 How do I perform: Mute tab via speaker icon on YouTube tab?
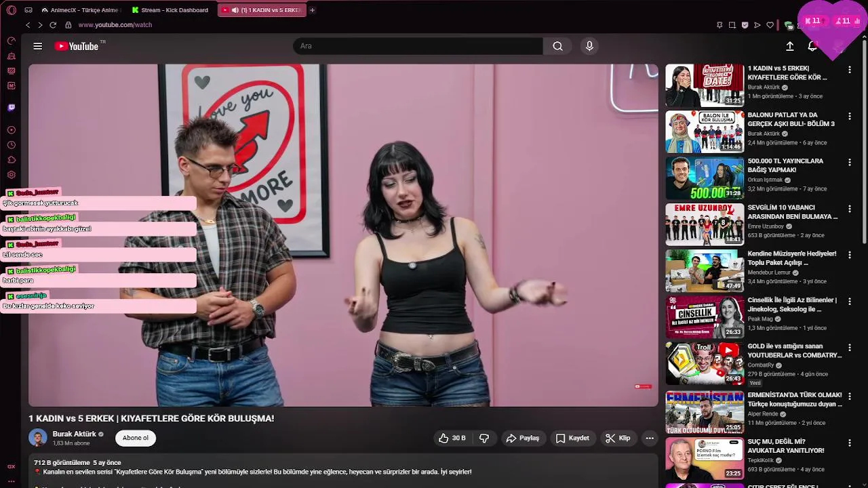coord(235,10)
